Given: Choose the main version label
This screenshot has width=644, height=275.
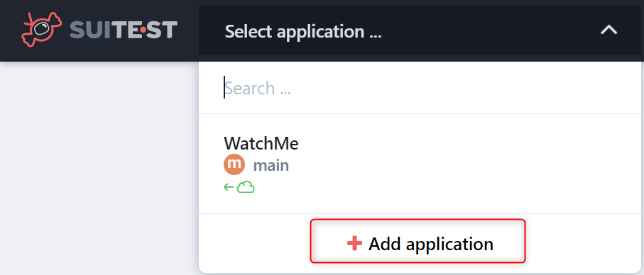Looking at the screenshot, I should [x=271, y=166].
